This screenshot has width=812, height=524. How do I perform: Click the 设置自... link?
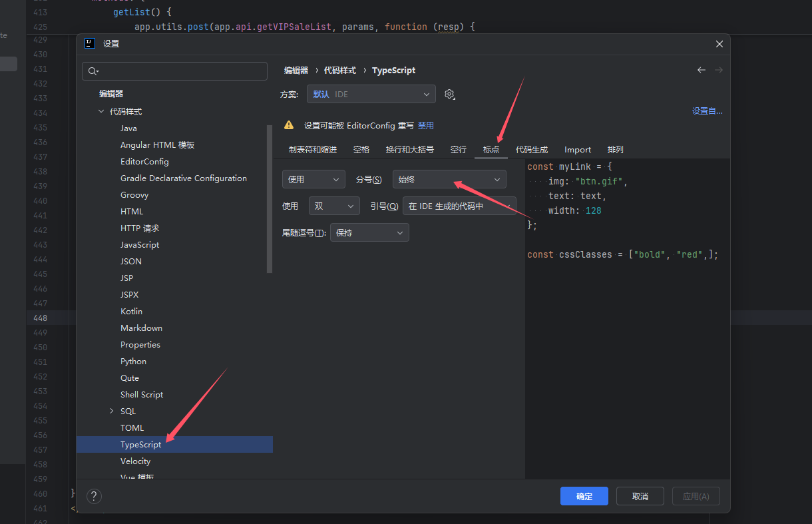(x=707, y=111)
